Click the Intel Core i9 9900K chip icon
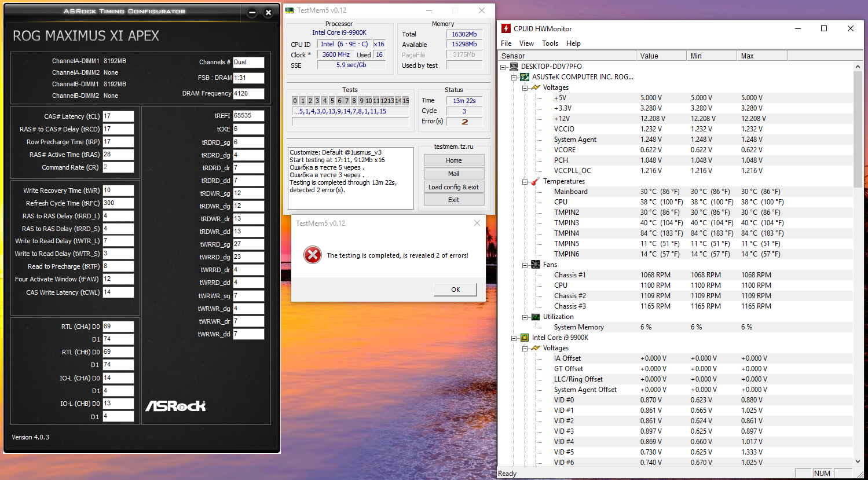 (x=525, y=338)
